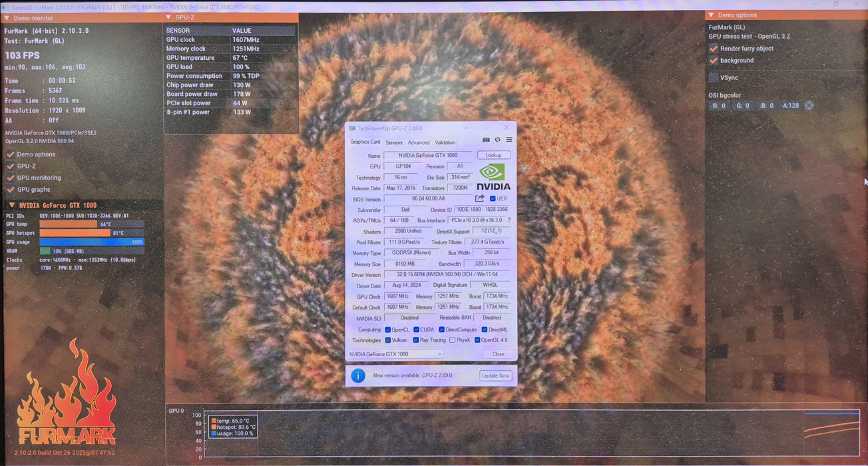
Task: Click the GPU-Z title bar app icon
Action: 352,128
